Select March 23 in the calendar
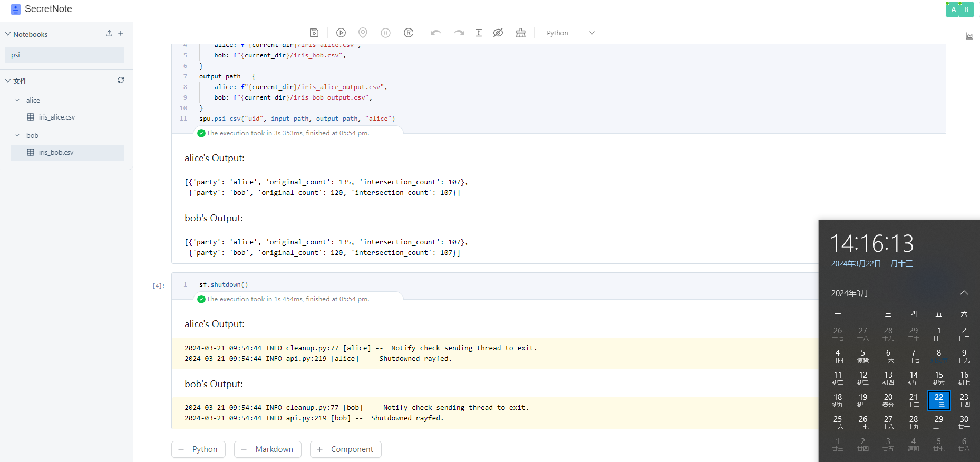This screenshot has height=462, width=980. point(964,400)
